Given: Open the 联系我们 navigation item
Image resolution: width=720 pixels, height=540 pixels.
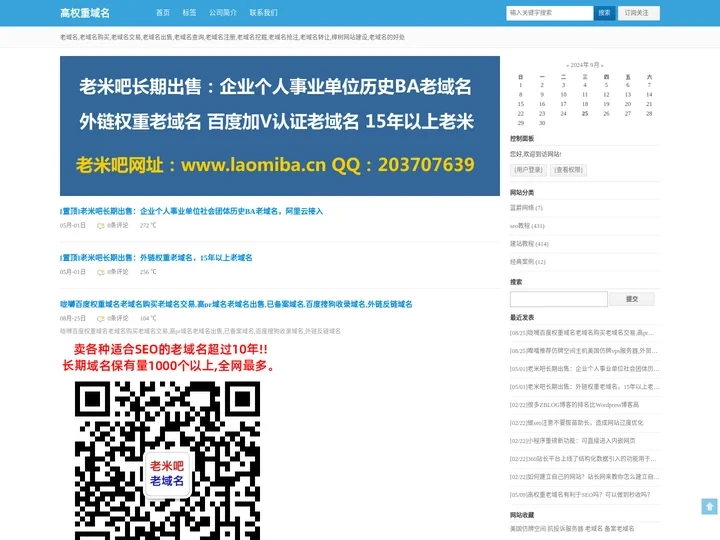Looking at the screenshot, I should tap(263, 13).
